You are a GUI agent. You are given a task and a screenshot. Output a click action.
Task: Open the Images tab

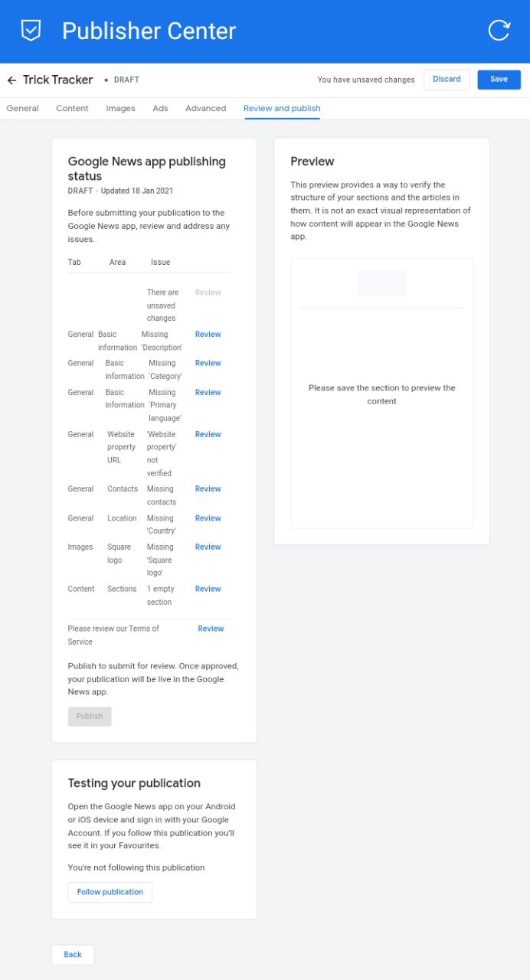(x=120, y=109)
